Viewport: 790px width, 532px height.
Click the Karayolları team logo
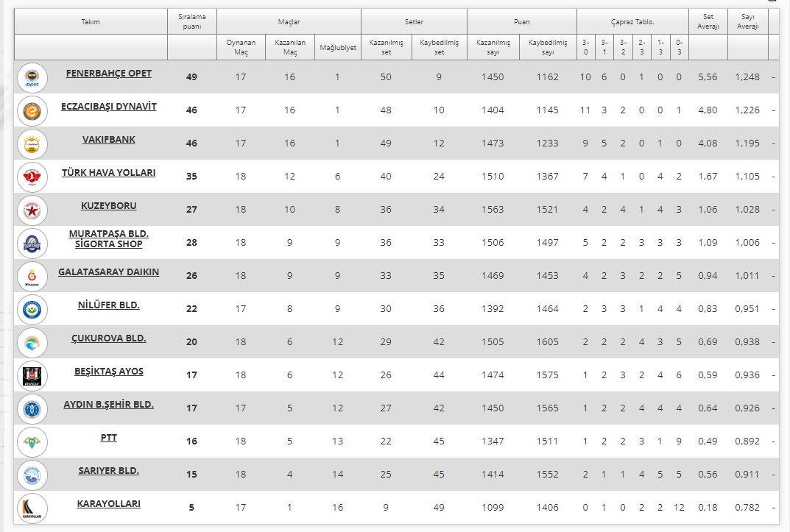32,508
